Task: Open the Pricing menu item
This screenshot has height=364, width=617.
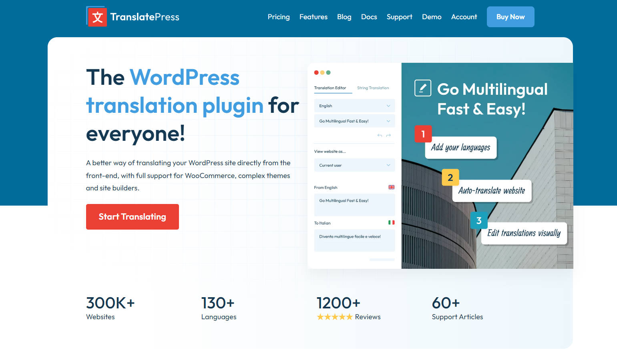Action: point(278,17)
